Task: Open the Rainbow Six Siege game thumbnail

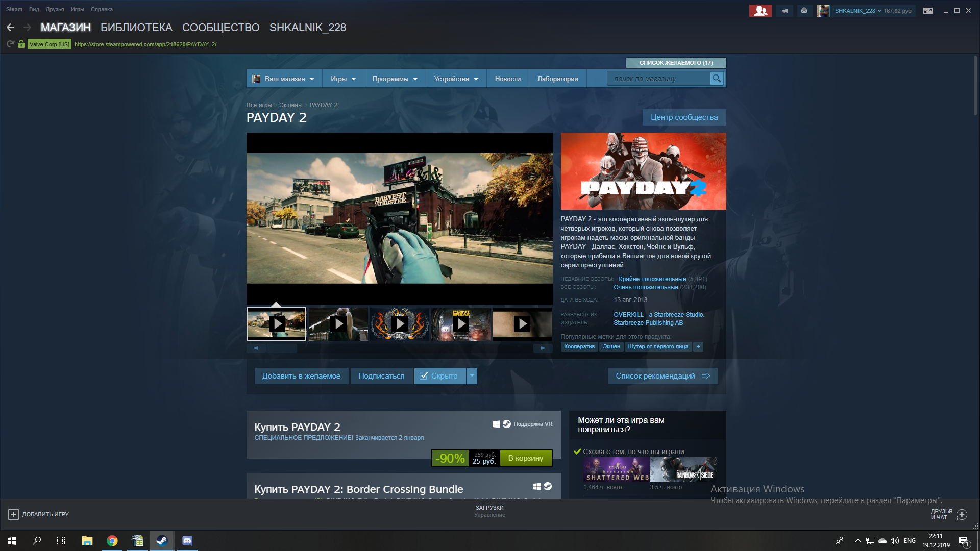Action: [683, 469]
